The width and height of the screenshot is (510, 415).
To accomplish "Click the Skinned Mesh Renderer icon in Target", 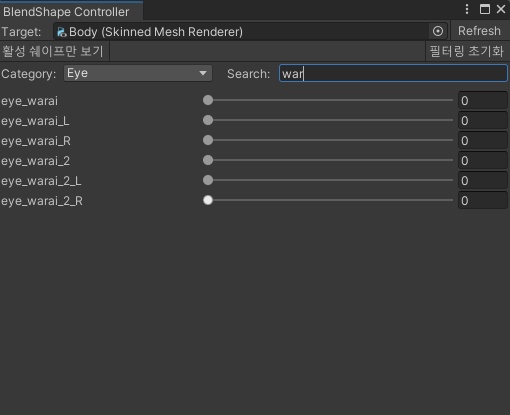I will click(x=61, y=32).
